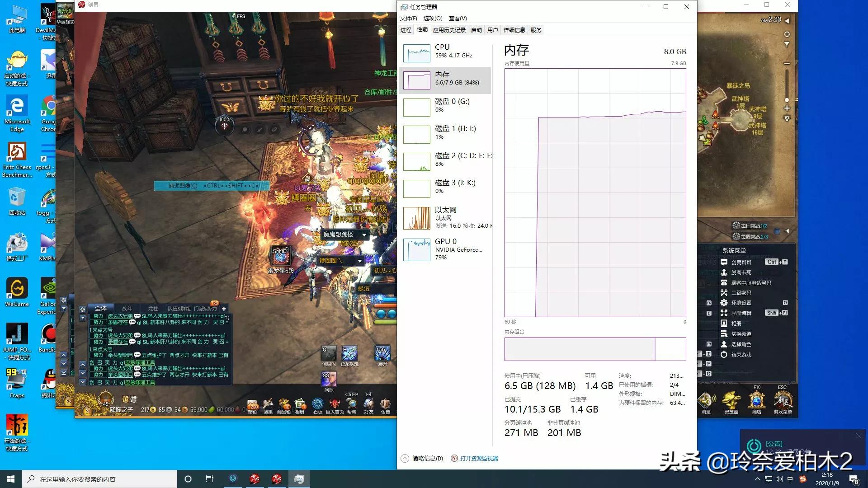Open the 商店 shop icon
Screen dimensions: 868x488
[756, 401]
